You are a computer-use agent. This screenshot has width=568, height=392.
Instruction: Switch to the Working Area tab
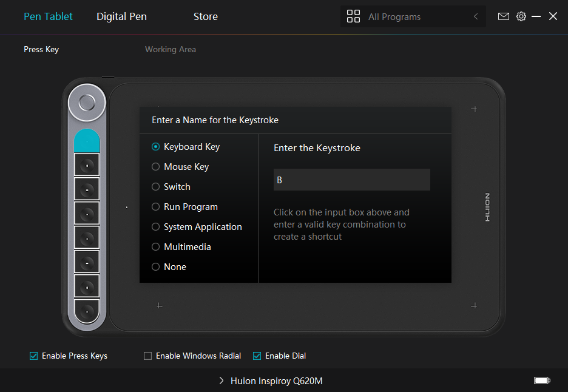pyautogui.click(x=170, y=49)
